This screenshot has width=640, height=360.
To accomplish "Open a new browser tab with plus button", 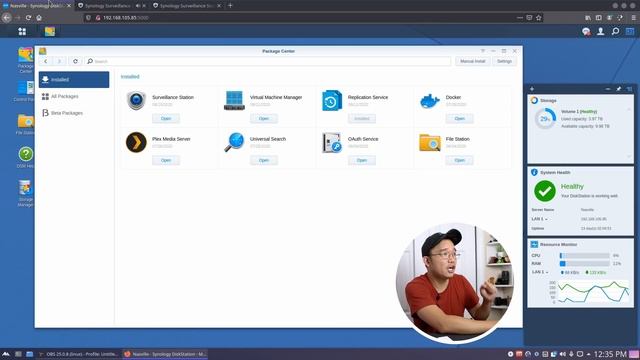I will (x=230, y=6).
